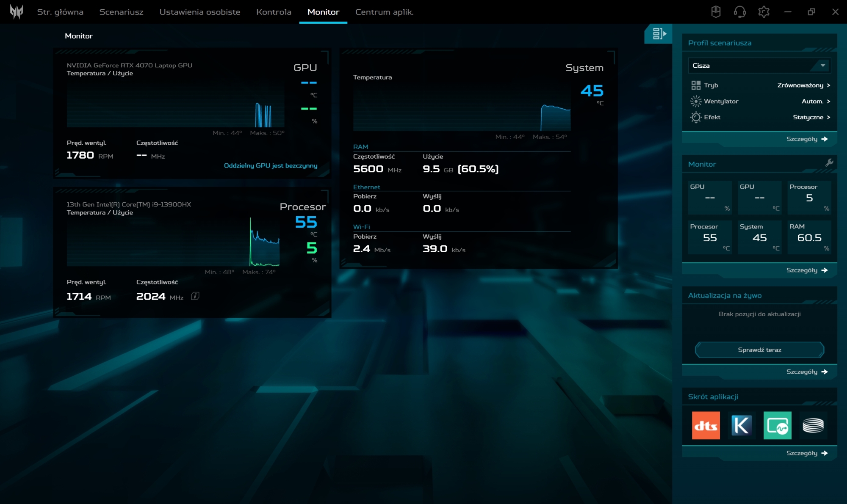The image size is (847, 504).
Task: Click the Procesor 55°C tile
Action: click(710, 237)
